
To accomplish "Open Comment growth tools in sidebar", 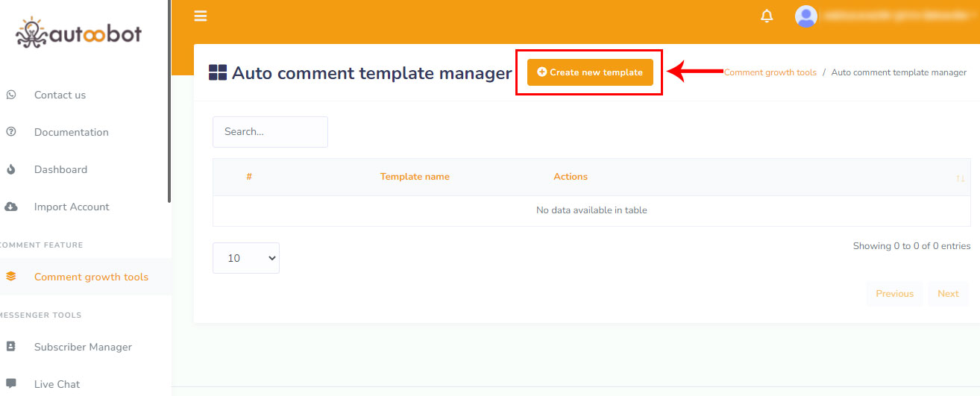I will [x=91, y=277].
